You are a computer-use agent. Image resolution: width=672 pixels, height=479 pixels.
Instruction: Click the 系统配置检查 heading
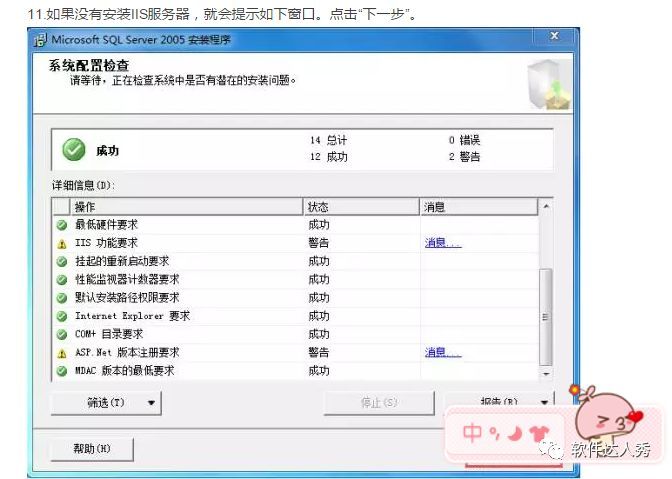89,65
